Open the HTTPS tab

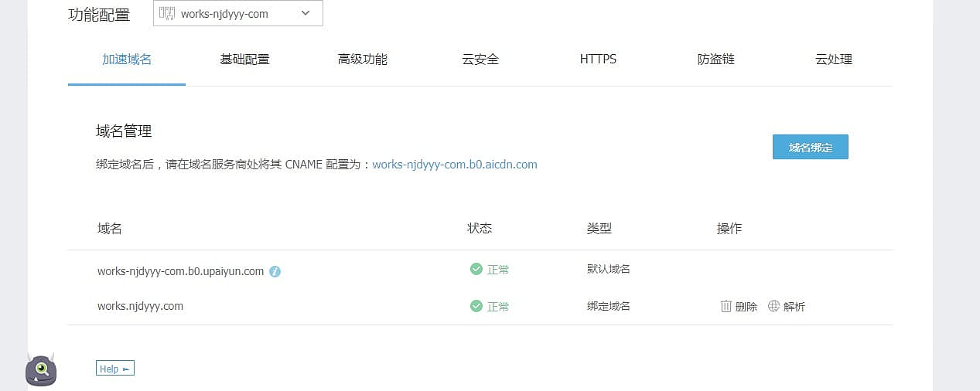[598, 59]
